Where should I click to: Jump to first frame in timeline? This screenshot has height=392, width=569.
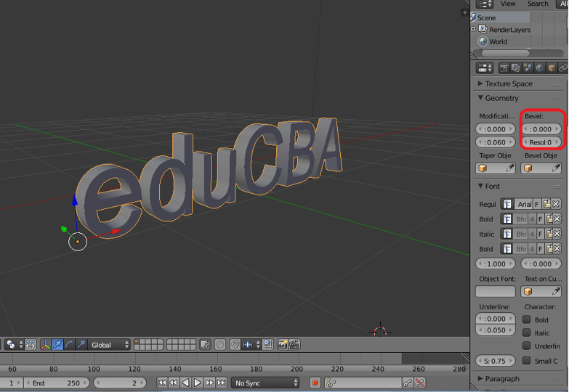click(162, 383)
